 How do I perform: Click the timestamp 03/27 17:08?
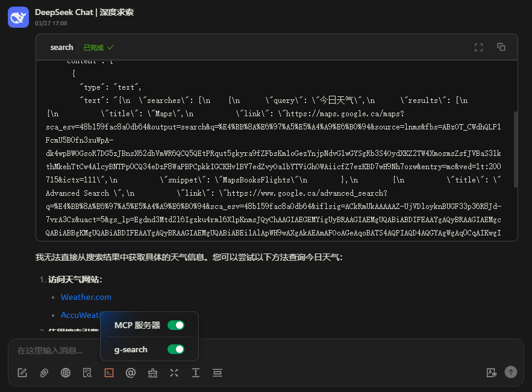point(51,23)
